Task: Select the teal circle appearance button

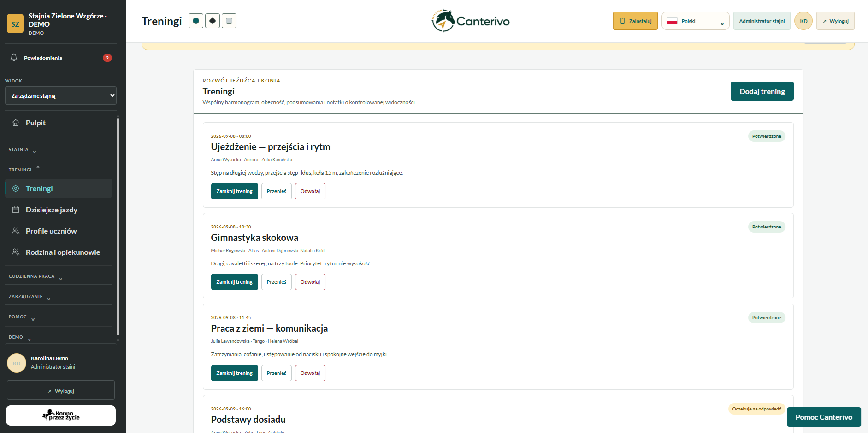Action: point(196,21)
